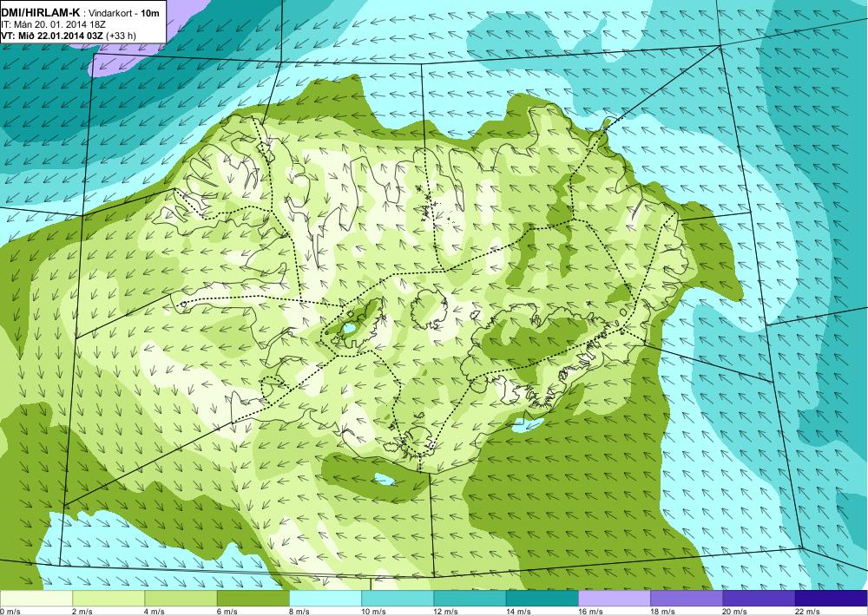868x616 pixels.
Task: Click the "2 m/s" legend label
Action: click(x=82, y=612)
